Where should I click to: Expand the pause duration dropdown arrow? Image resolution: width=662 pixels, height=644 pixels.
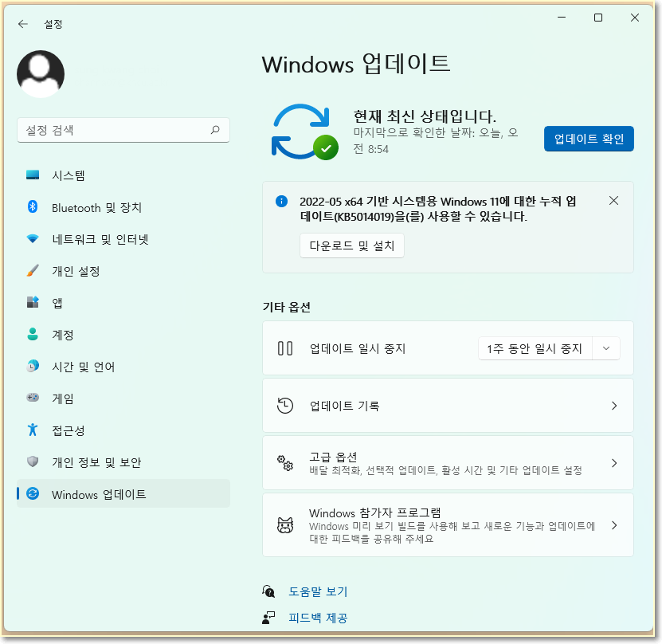pyautogui.click(x=606, y=348)
